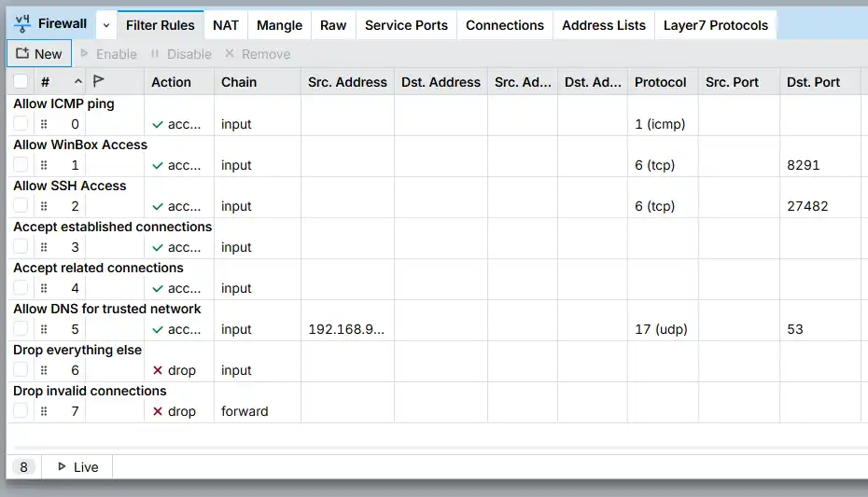Image resolution: width=868 pixels, height=497 pixels.
Task: Toggle the select-all header checkbox
Action: tap(21, 81)
